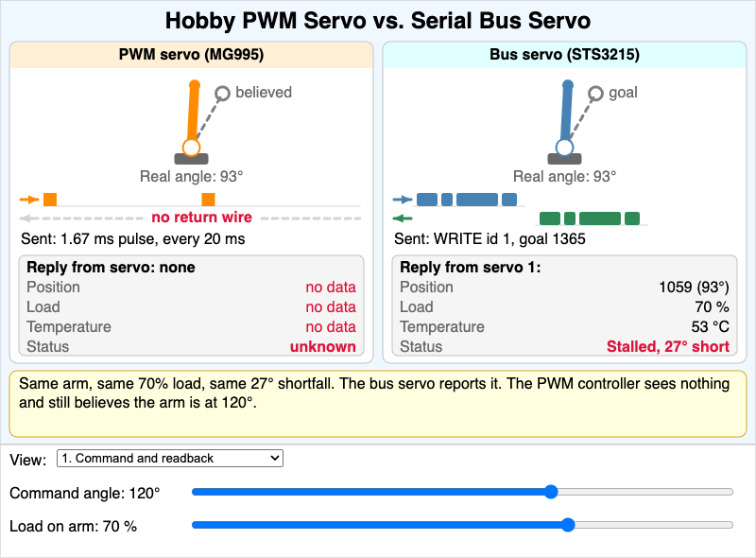Click the yellow explanation note text

click(x=374, y=392)
